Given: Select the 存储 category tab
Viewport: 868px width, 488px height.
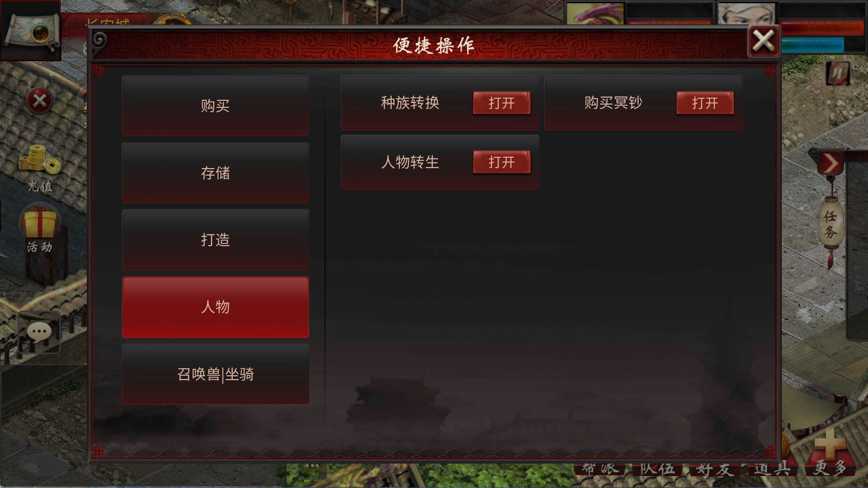Looking at the screenshot, I should click(x=215, y=173).
